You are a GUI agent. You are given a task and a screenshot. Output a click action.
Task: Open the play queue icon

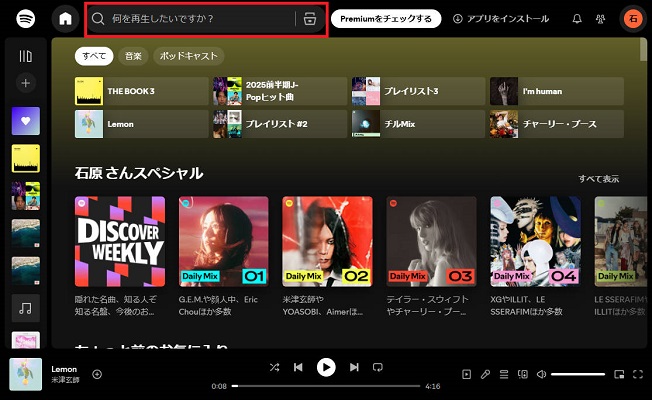point(504,374)
